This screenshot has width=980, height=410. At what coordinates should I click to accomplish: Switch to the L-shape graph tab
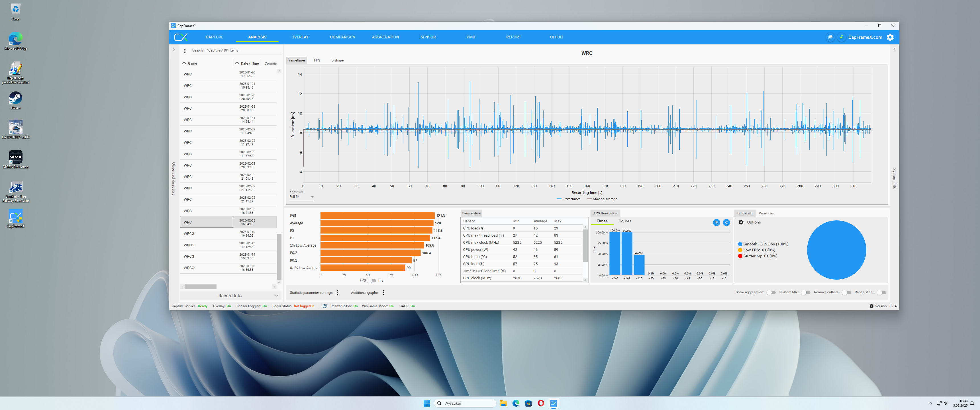pyautogui.click(x=337, y=60)
